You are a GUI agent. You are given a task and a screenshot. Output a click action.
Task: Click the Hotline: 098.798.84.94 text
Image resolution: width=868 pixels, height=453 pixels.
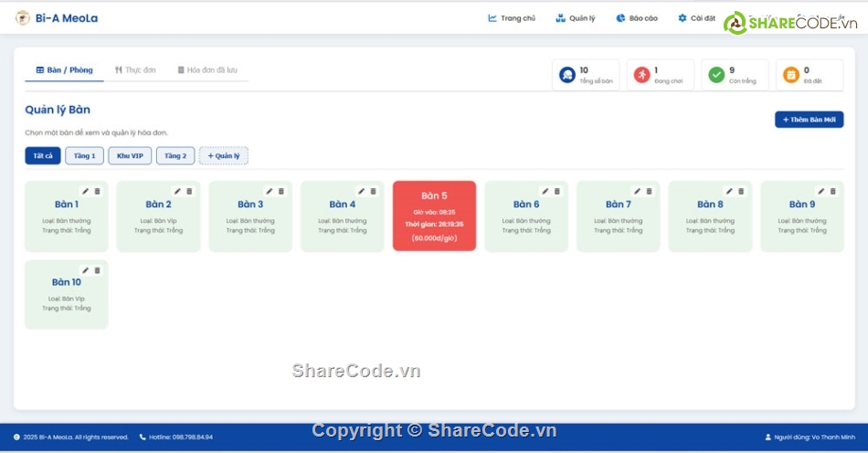(181, 437)
